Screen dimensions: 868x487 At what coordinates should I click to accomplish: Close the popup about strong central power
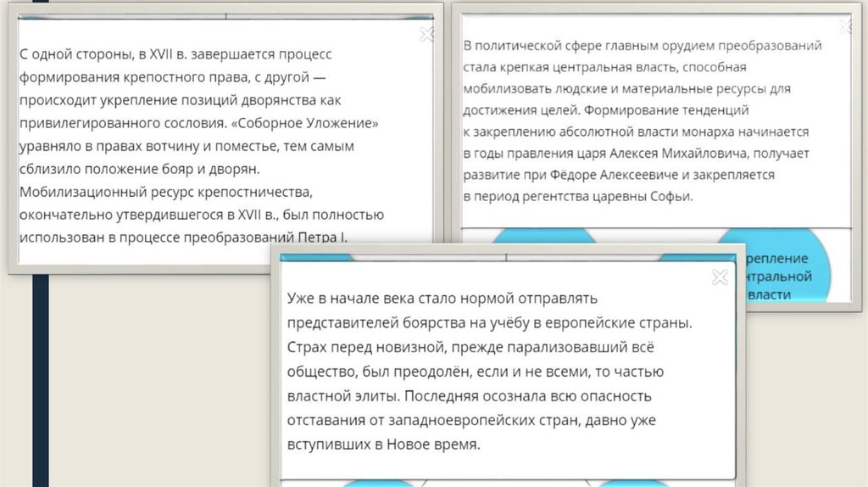click(846, 26)
